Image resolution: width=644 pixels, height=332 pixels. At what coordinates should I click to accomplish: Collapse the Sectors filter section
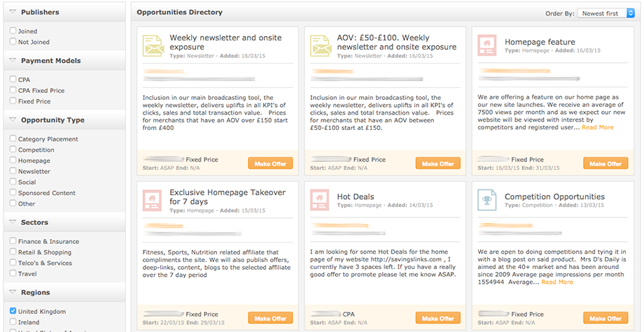click(x=13, y=222)
